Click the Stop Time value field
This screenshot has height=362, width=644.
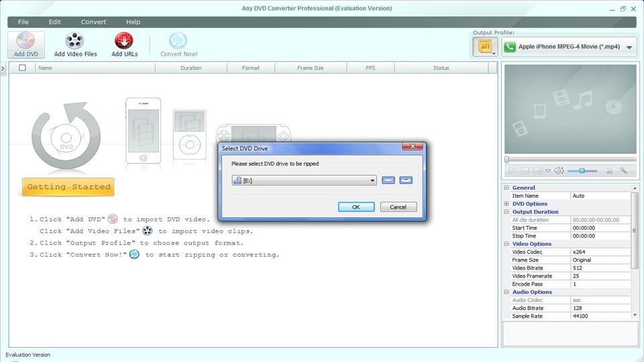600,236
